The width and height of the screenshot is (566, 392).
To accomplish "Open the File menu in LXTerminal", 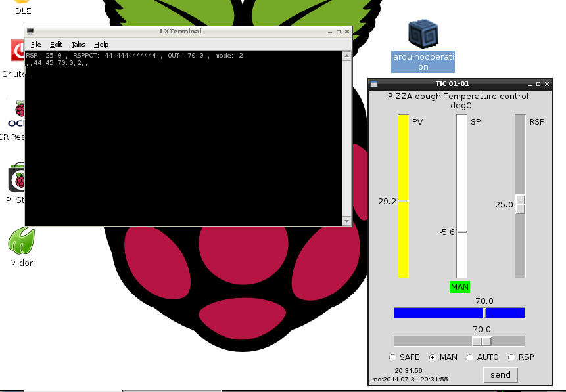I will coord(36,45).
